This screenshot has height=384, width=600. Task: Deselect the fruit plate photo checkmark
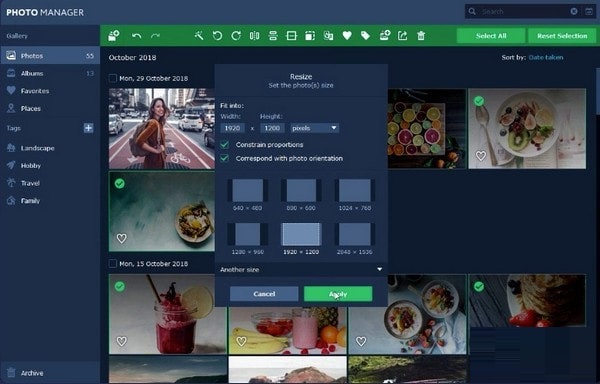479,101
